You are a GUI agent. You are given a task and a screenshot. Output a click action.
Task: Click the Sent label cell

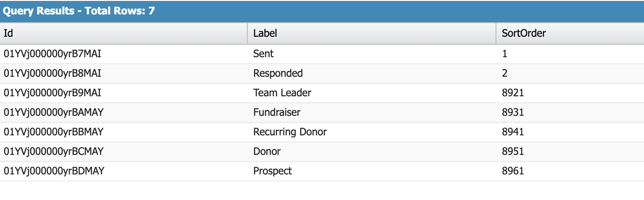coord(264,54)
